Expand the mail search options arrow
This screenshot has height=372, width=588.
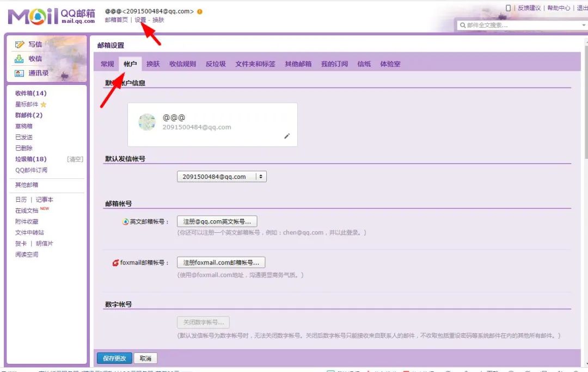tap(584, 25)
